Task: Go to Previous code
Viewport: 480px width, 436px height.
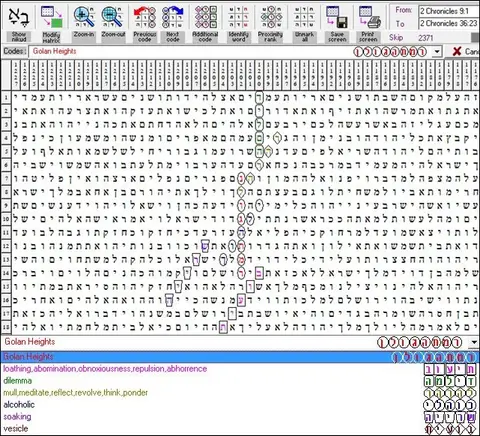Action: pos(144,17)
